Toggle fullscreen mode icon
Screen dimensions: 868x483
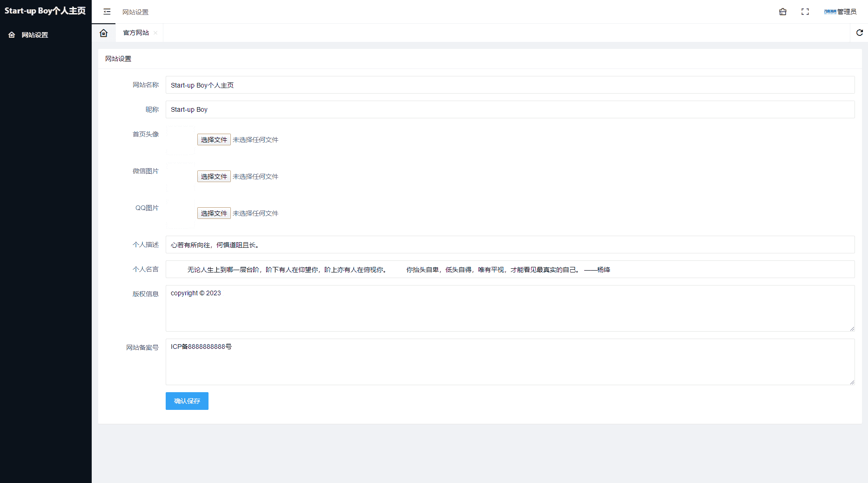click(805, 12)
